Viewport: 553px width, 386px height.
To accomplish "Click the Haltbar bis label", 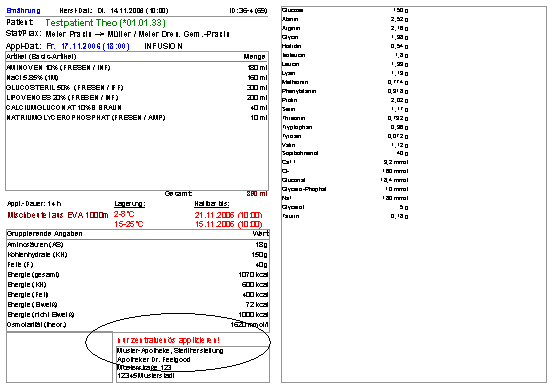I will (x=212, y=204).
